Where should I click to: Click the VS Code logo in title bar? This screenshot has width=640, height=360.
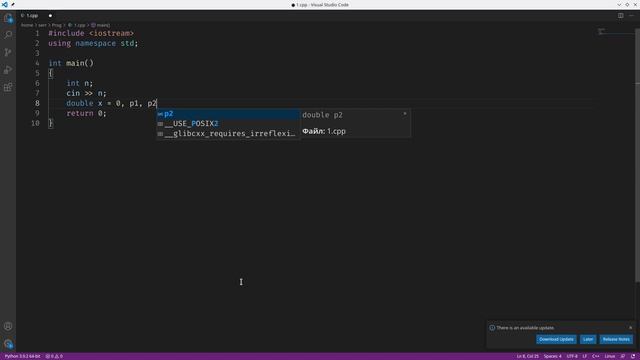(x=4, y=4)
